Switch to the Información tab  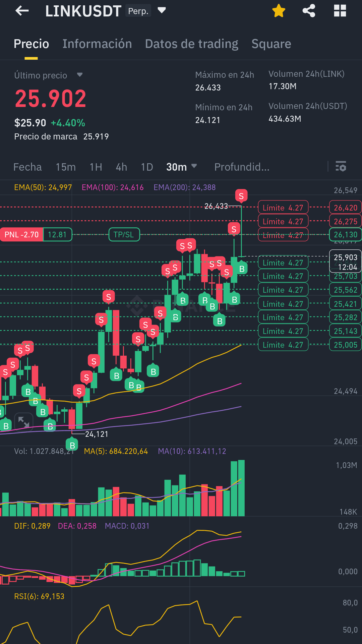click(97, 44)
